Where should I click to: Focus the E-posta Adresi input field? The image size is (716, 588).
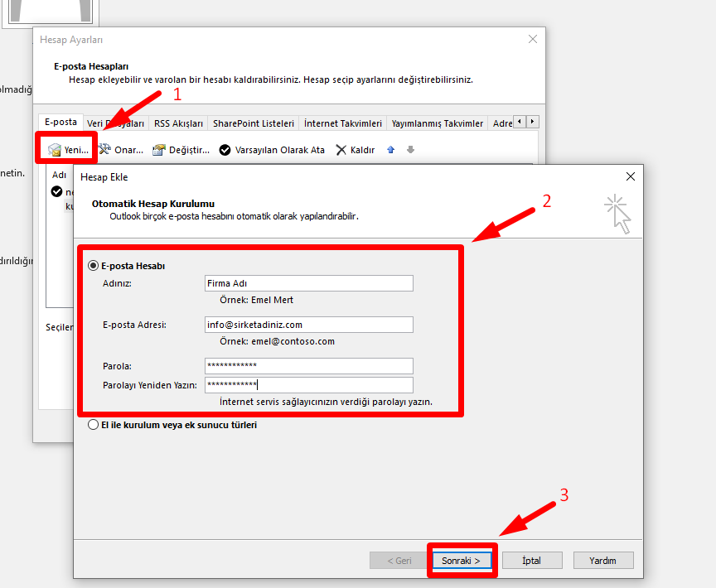[x=308, y=325]
